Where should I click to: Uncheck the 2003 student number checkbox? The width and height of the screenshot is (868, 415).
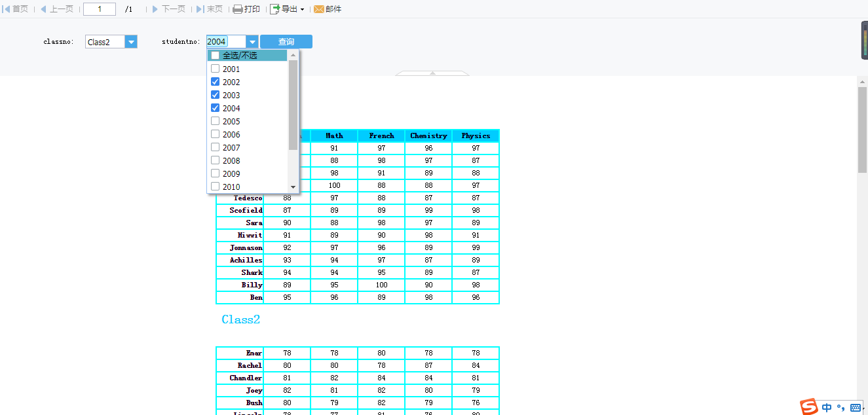coord(216,95)
